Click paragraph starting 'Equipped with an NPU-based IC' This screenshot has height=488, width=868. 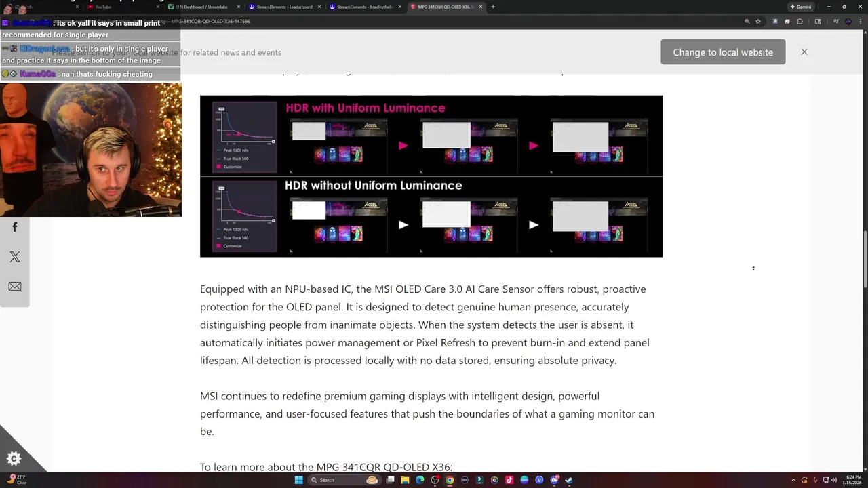pyautogui.click(x=425, y=325)
